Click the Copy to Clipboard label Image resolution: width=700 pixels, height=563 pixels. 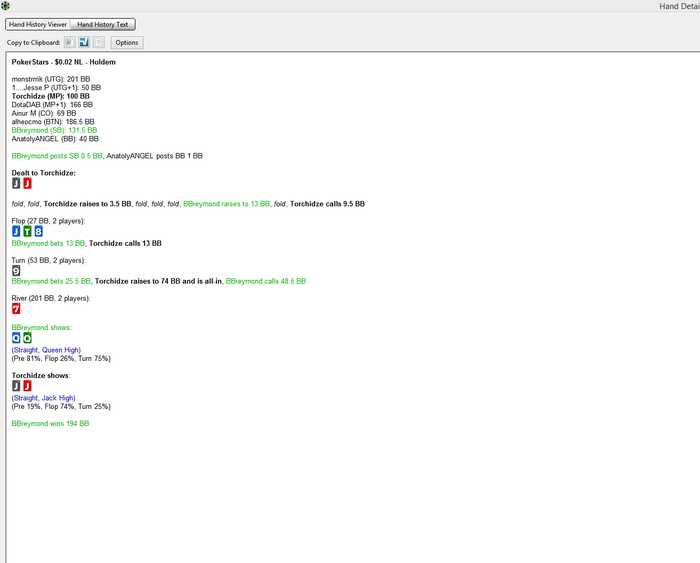(33, 43)
